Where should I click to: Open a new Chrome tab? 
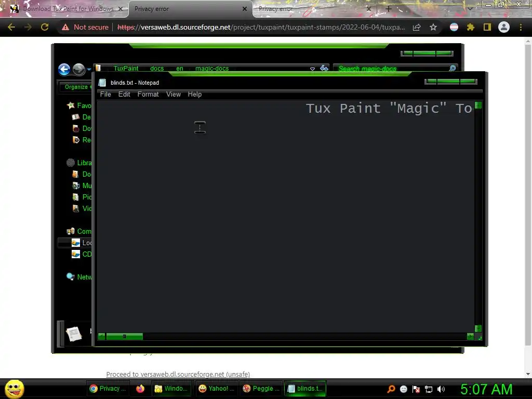tap(389, 9)
